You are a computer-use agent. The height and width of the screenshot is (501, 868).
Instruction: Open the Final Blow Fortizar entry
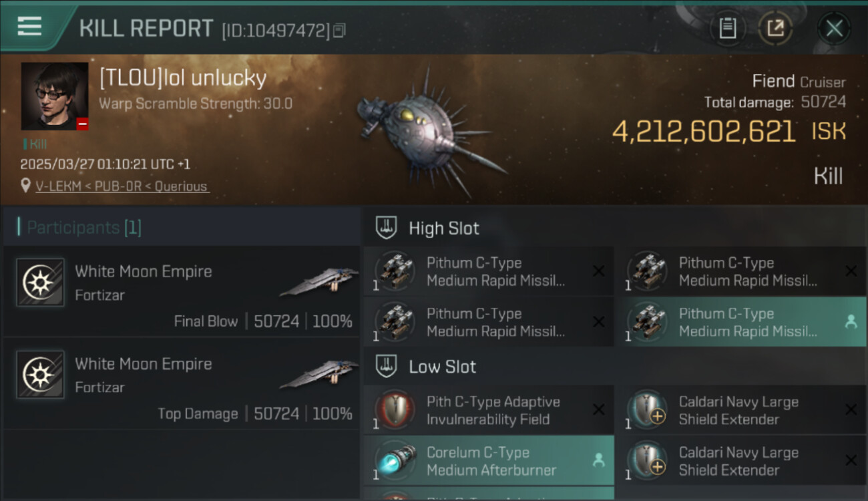pos(180,294)
